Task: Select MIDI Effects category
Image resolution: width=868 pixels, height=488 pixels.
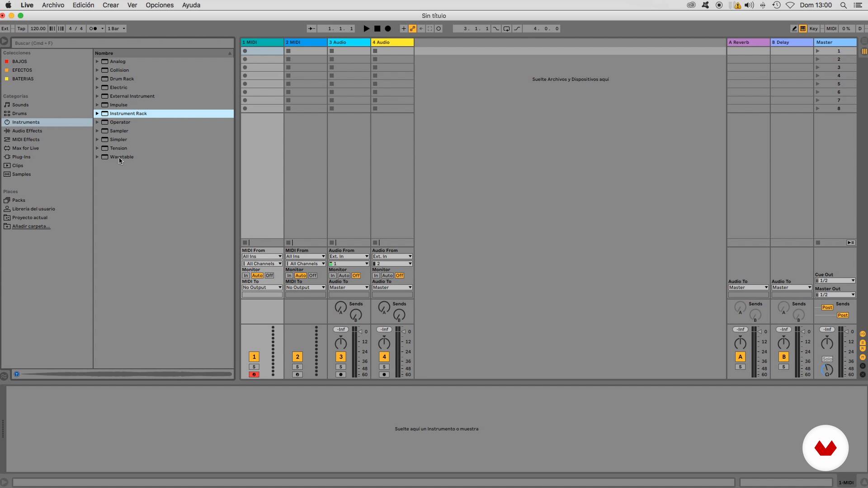Action: (x=26, y=140)
